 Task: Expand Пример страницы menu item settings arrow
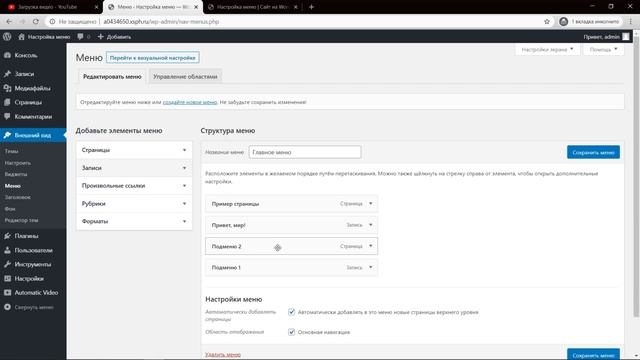371,203
